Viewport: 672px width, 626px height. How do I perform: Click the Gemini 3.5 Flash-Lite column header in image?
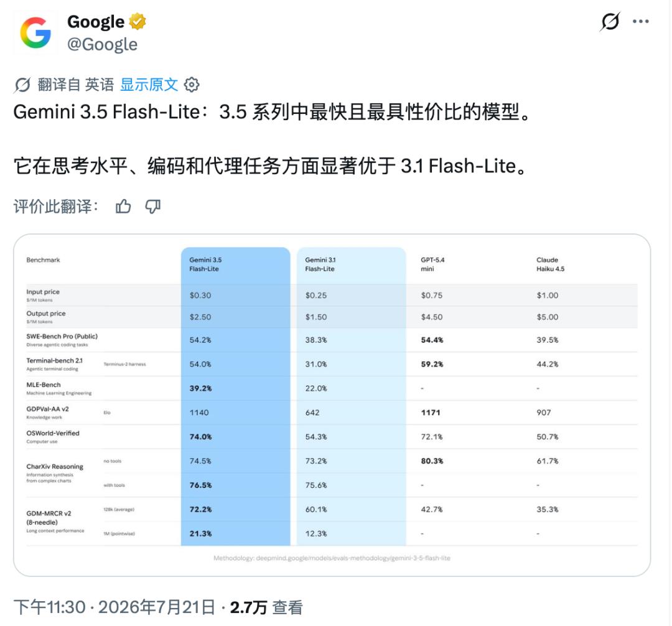pyautogui.click(x=206, y=264)
